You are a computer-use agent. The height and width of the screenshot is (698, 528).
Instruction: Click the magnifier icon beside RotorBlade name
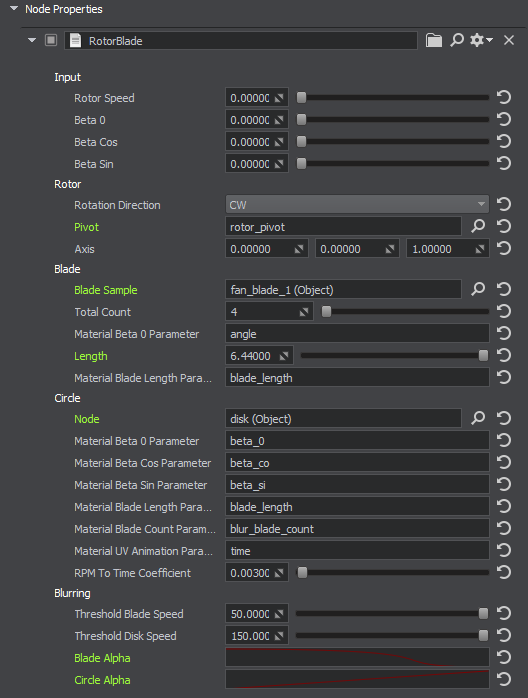[457, 40]
